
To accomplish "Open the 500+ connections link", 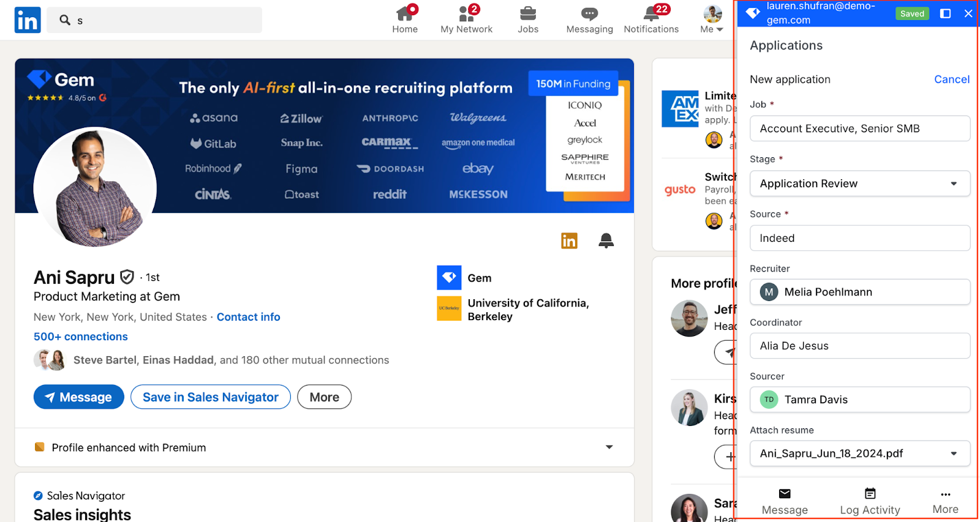I will click(x=81, y=337).
